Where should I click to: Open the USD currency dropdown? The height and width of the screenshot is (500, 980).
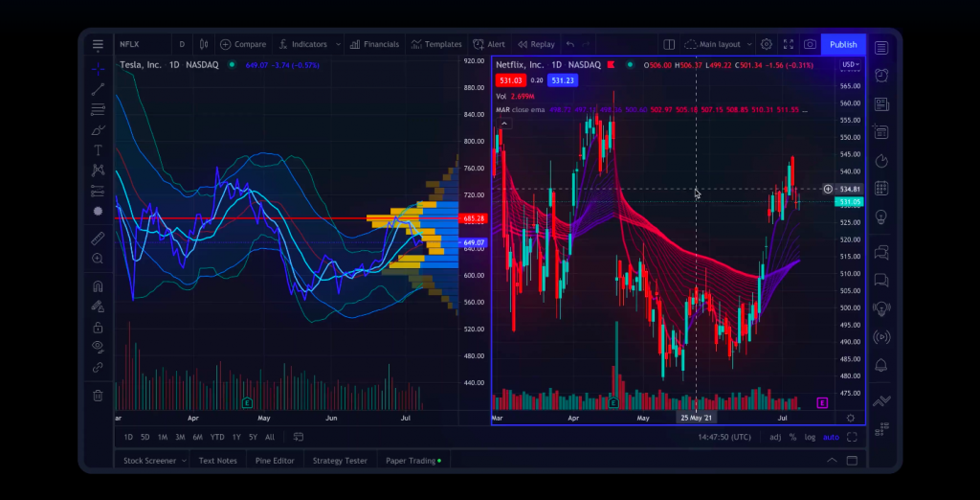tap(851, 64)
